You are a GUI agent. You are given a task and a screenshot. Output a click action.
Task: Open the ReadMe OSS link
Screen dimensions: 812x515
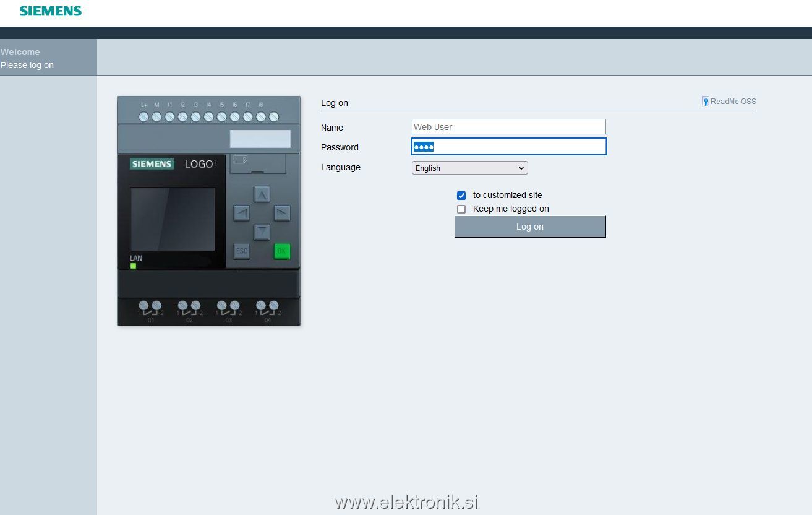[733, 102]
